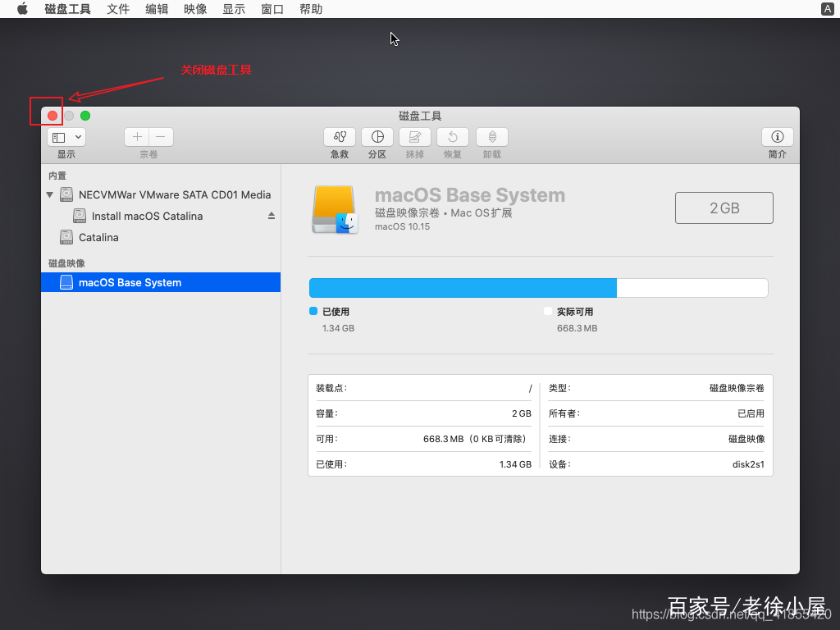Screen dimensions: 840x630
Task: Open the sidebar 显示 view dropdown
Action: pyautogui.click(x=66, y=137)
